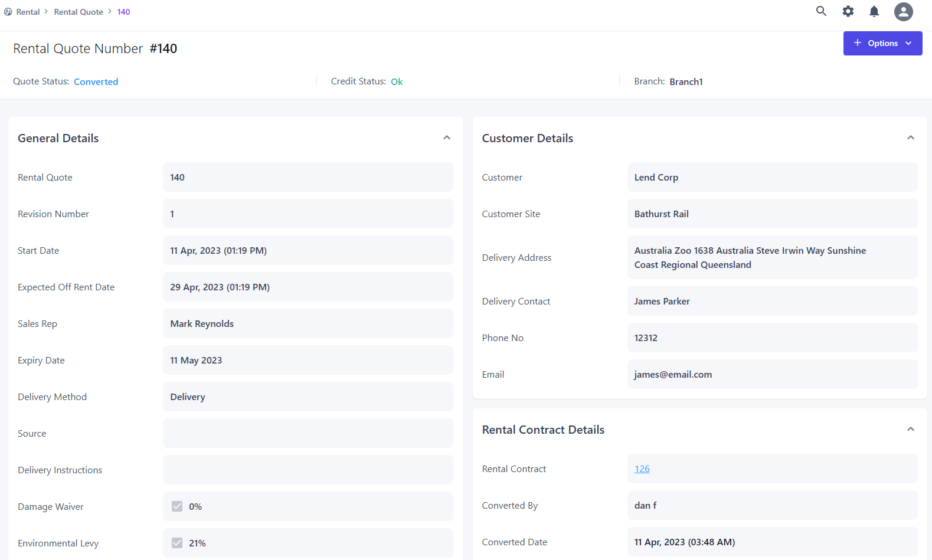Navigate to Rental Quote breadcrumb
Viewport: 932px width, 560px height.
pos(79,12)
